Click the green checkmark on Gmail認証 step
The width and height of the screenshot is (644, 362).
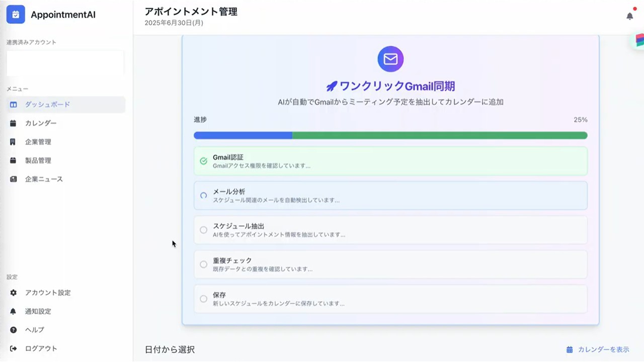point(203,161)
